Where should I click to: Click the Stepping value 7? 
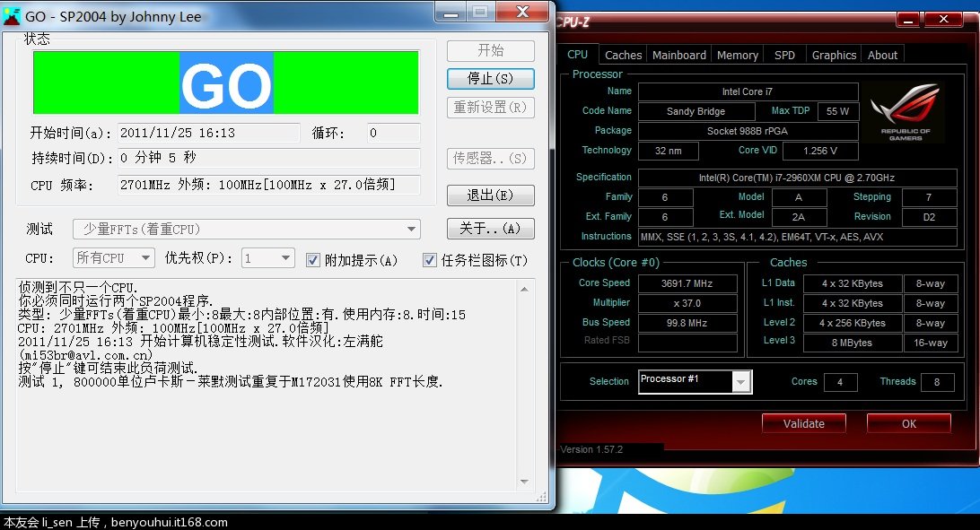929,197
